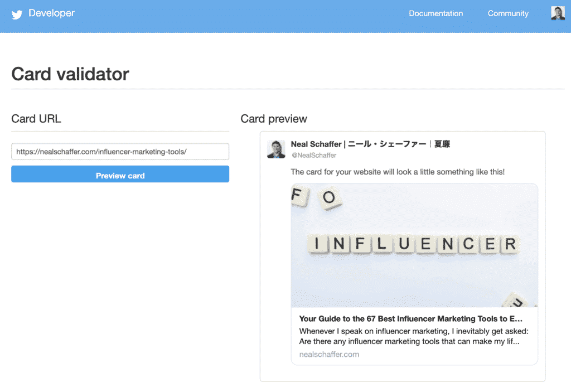571x392 pixels.
Task: Click inside the Card URL input field
Action: click(x=120, y=151)
